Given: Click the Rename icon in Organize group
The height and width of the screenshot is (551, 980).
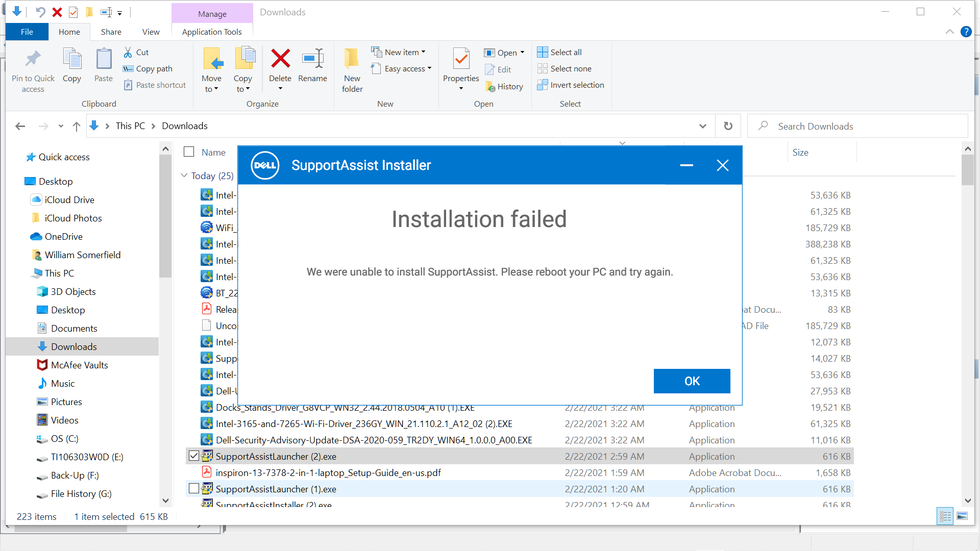Looking at the screenshot, I should coord(312,59).
